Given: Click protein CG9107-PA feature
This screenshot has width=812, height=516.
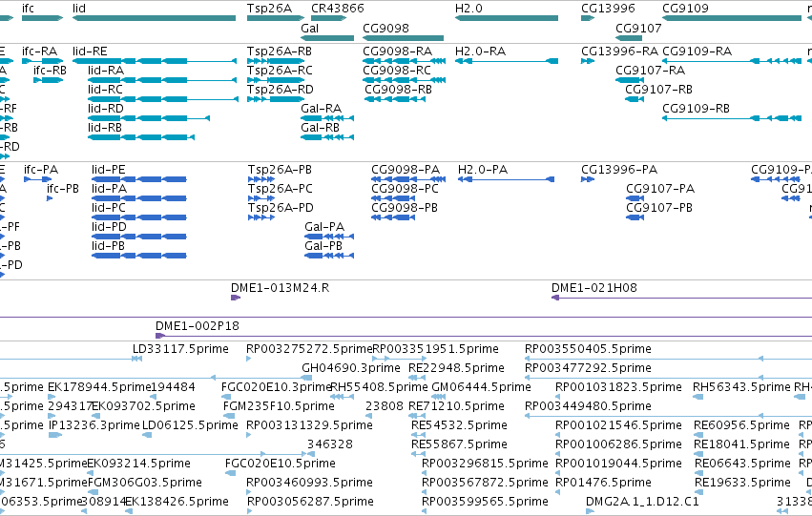Looking at the screenshot, I should 635,198.
